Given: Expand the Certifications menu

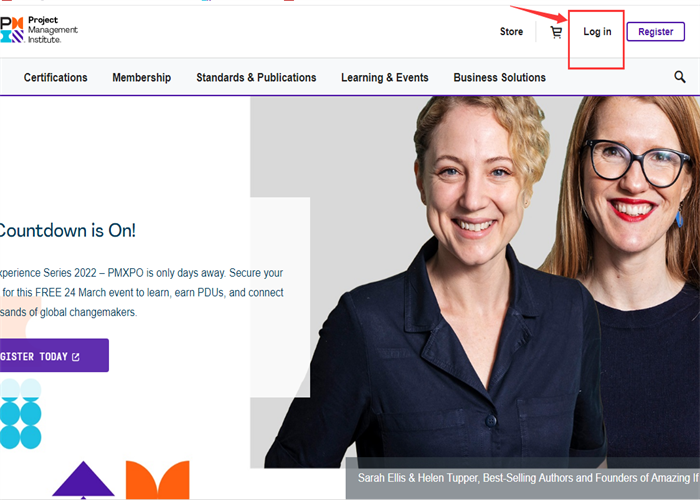Looking at the screenshot, I should point(55,77).
